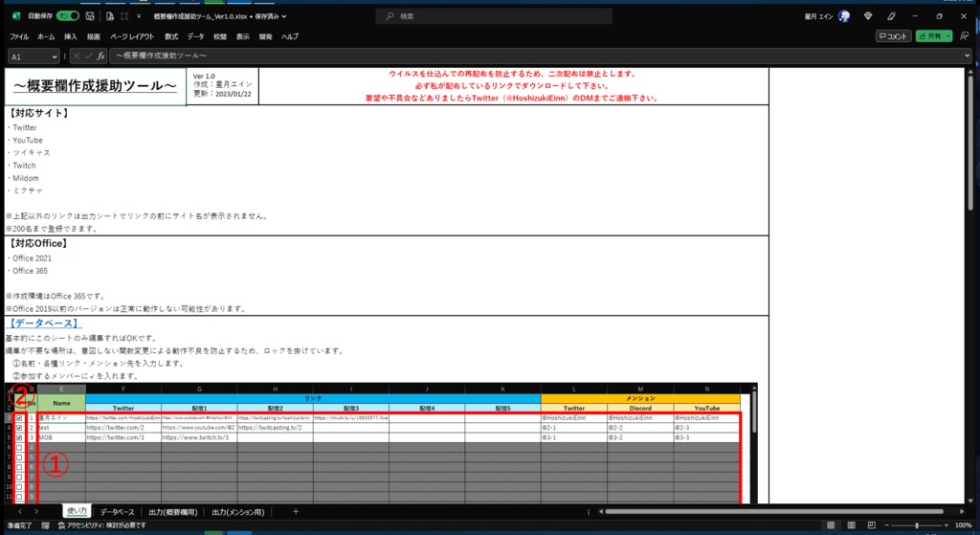Click the save icon in quick access toolbar
980x535 pixels.
click(x=90, y=16)
